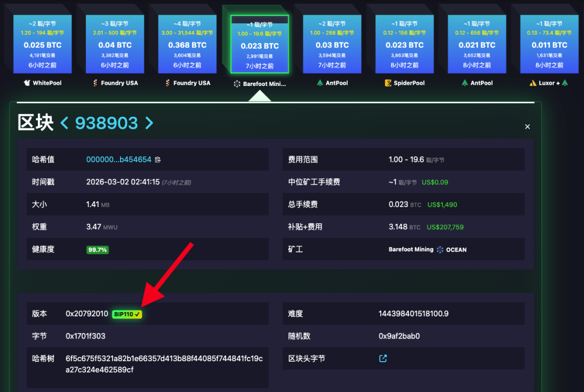Select the SpiderPool 0.023 BTC block

click(404, 44)
